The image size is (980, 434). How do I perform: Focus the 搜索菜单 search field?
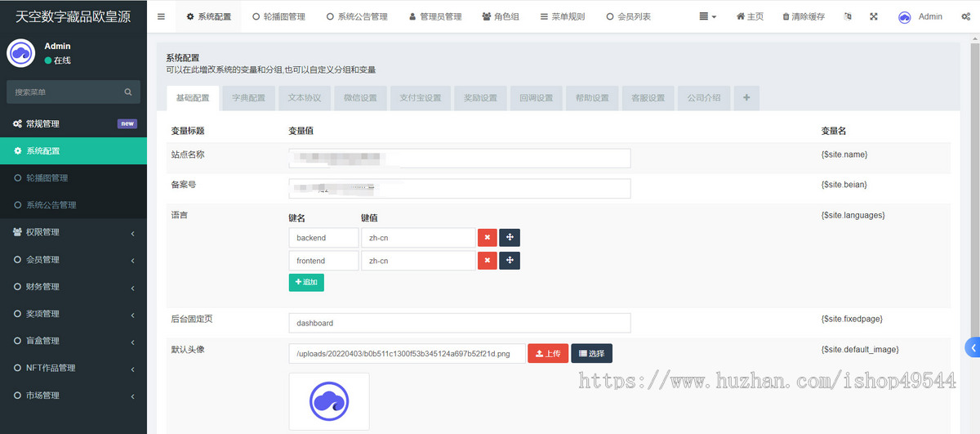(65, 92)
